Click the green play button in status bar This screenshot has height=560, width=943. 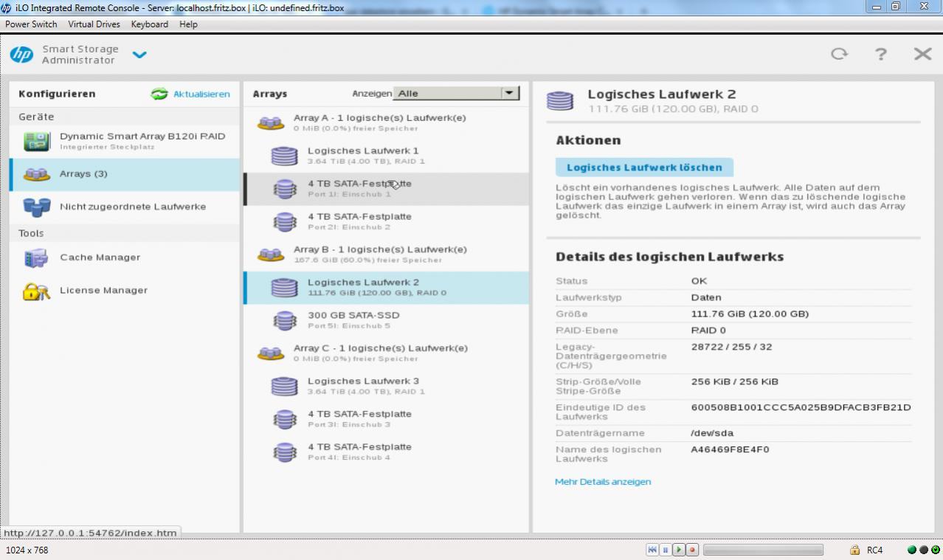click(679, 550)
